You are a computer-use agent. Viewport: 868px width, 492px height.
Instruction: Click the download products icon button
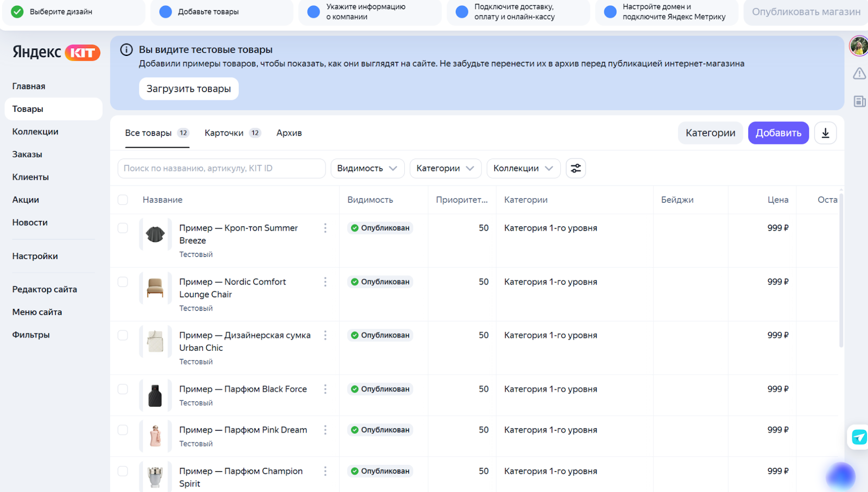click(x=825, y=133)
